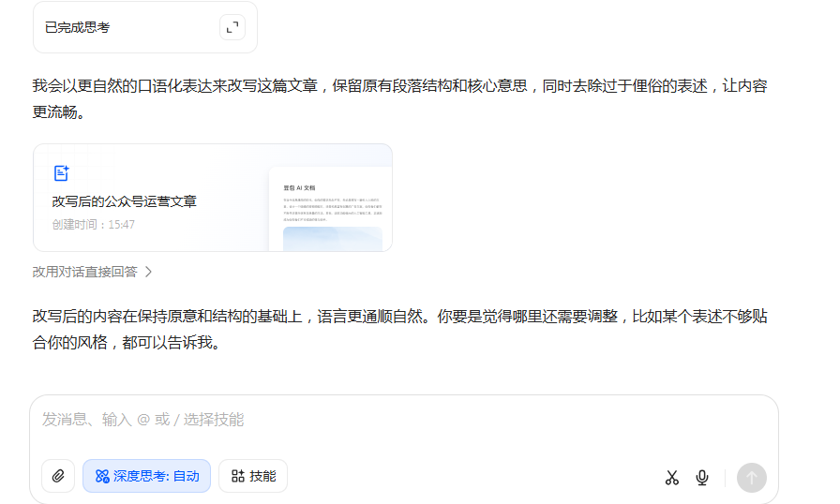
Task: Click the 创建时间：15:47 text
Action: 93,225
